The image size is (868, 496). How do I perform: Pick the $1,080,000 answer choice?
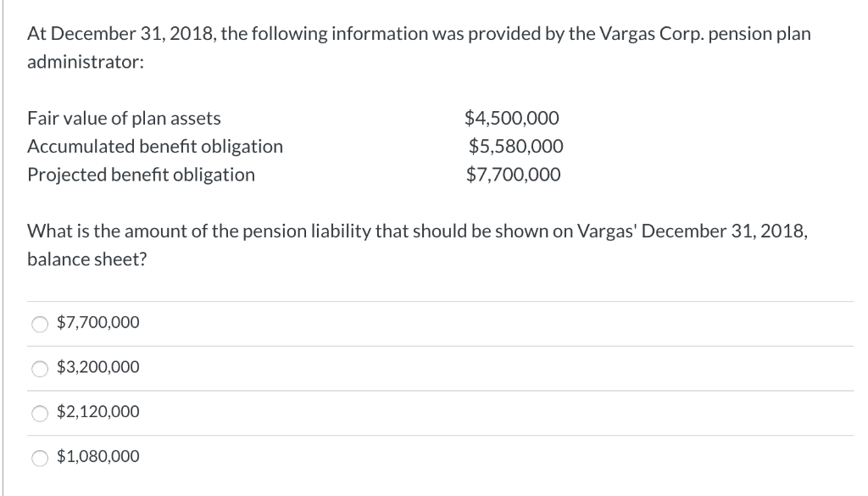[x=38, y=456]
